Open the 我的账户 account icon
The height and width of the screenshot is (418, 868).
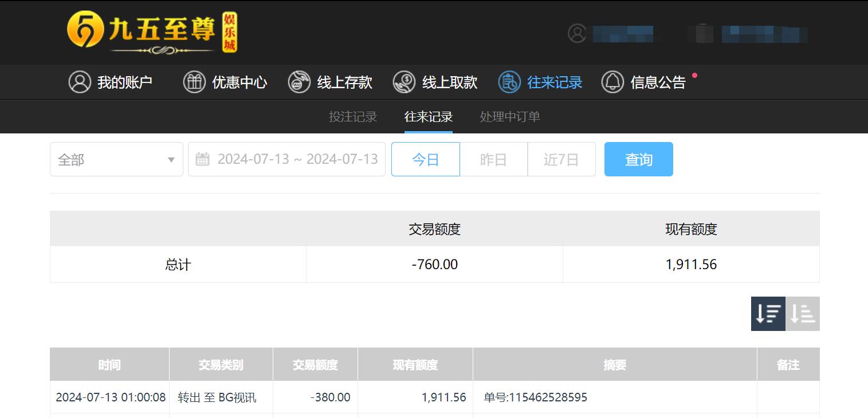point(80,82)
